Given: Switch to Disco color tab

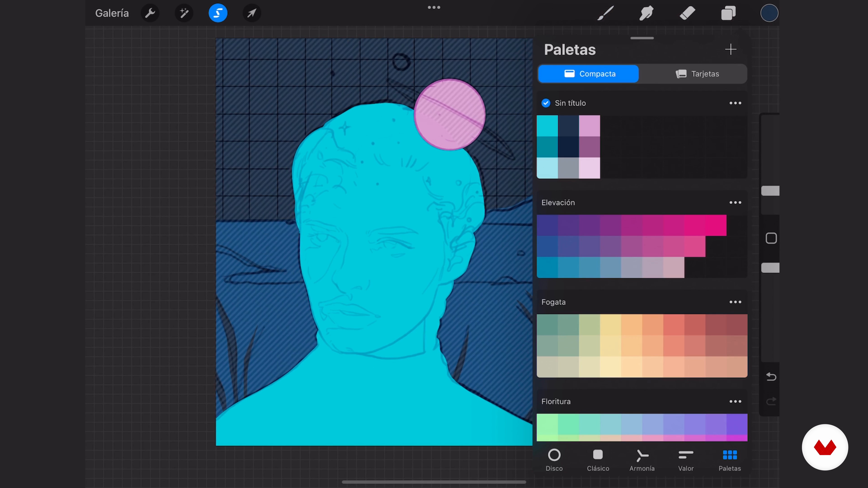Looking at the screenshot, I should 554,460.
